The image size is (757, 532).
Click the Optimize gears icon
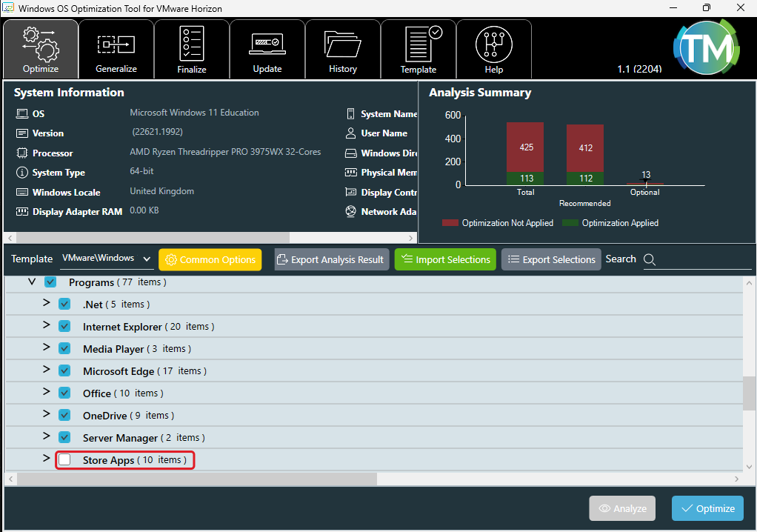point(41,44)
